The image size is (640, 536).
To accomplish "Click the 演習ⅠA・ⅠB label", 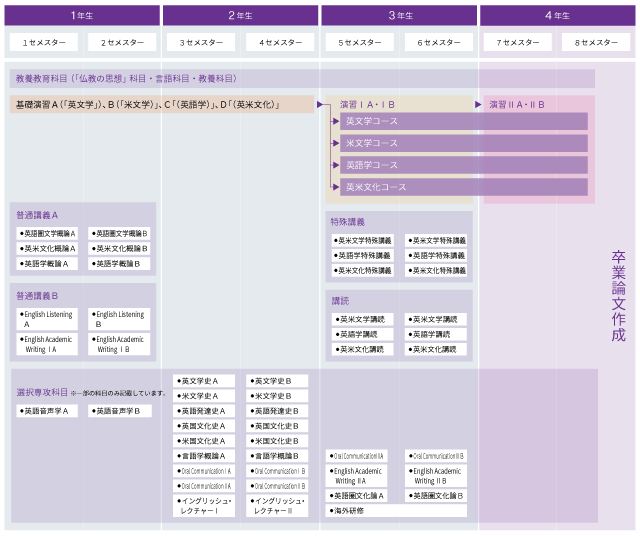I will click(367, 105).
